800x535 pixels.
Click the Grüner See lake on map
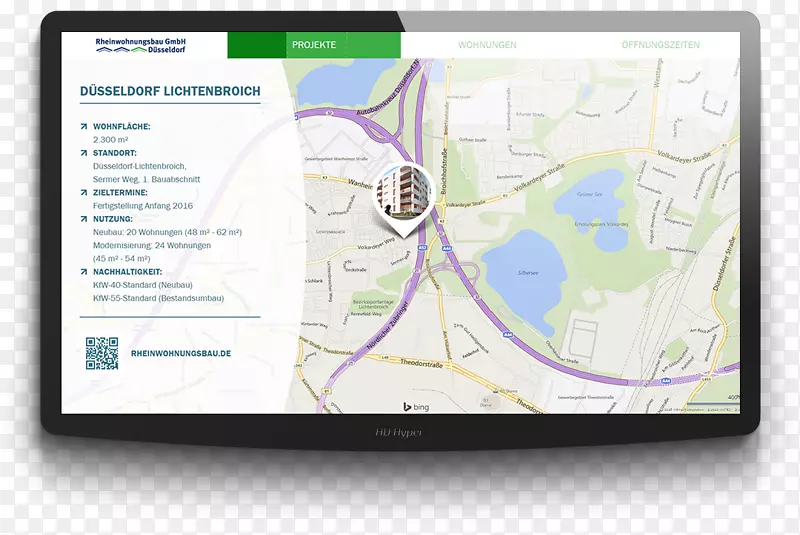tap(588, 201)
